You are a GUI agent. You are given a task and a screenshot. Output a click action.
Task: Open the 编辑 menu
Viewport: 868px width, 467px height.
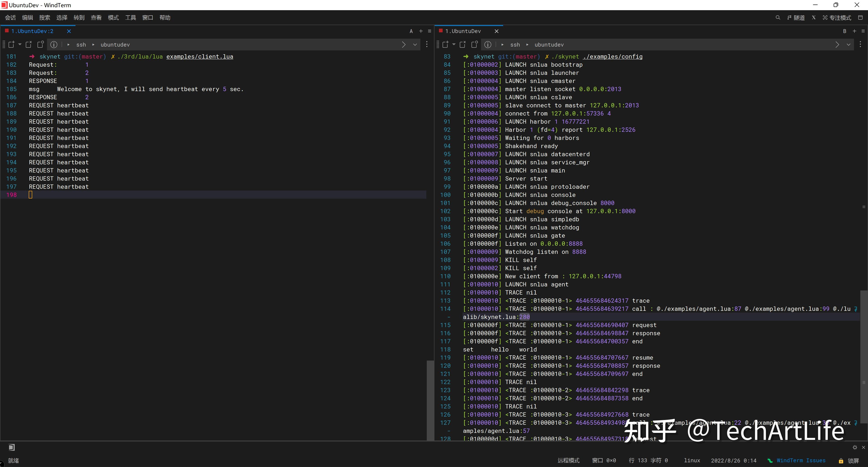(28, 18)
